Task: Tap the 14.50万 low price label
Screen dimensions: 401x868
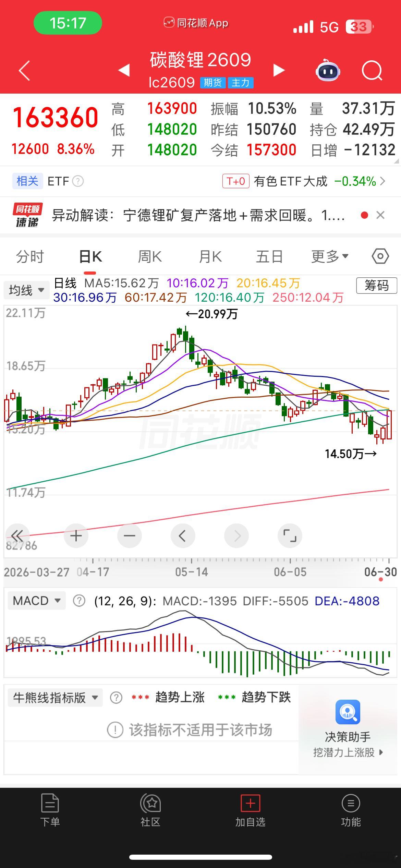Action: tap(351, 454)
